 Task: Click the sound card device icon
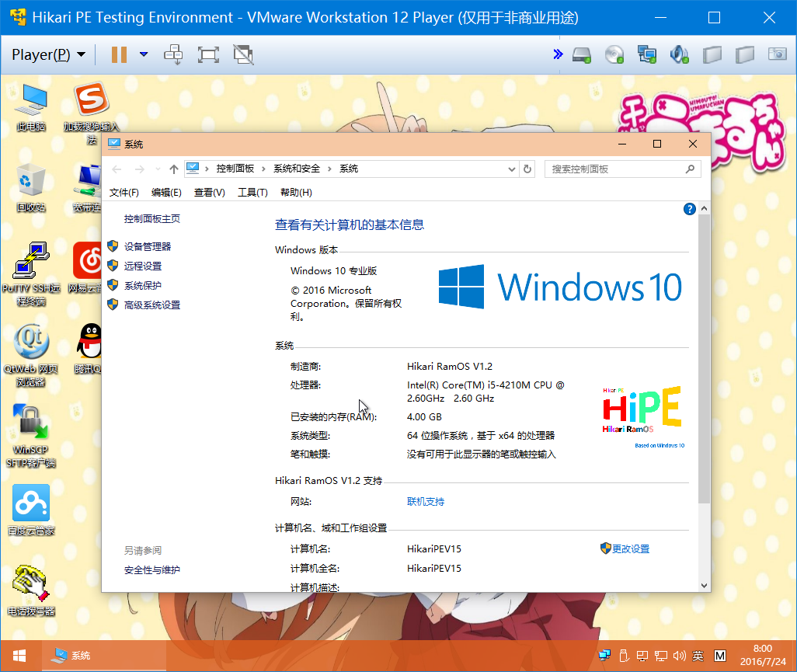point(680,54)
